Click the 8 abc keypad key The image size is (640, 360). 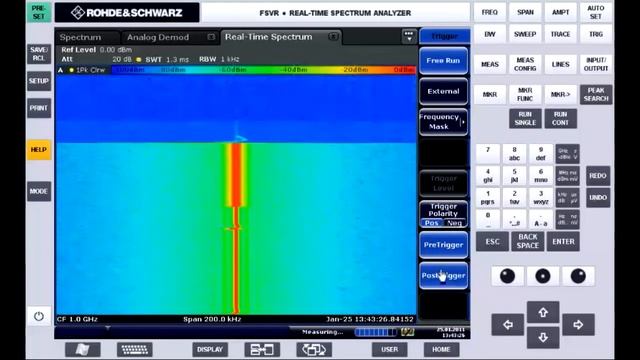pyautogui.click(x=514, y=154)
